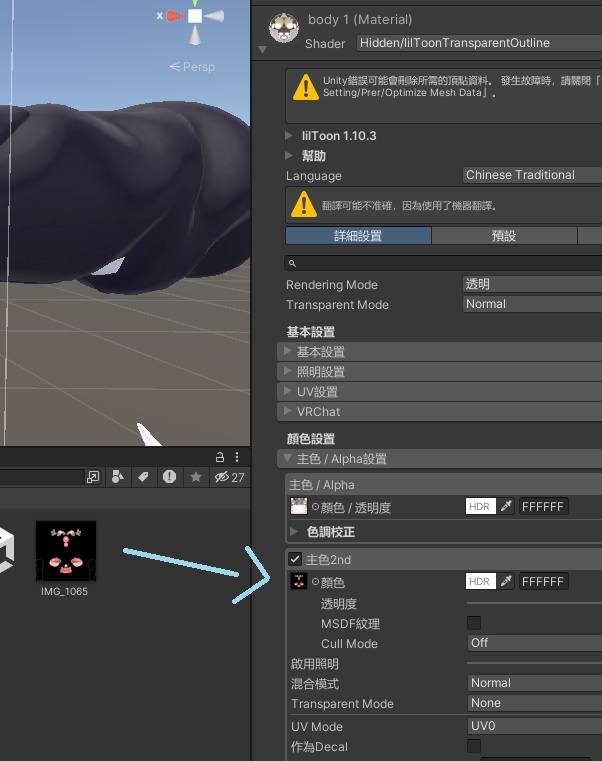The width and height of the screenshot is (602, 761).
Task: Open the Shader dropdown showing lilToonTransparentOutline
Action: click(479, 43)
